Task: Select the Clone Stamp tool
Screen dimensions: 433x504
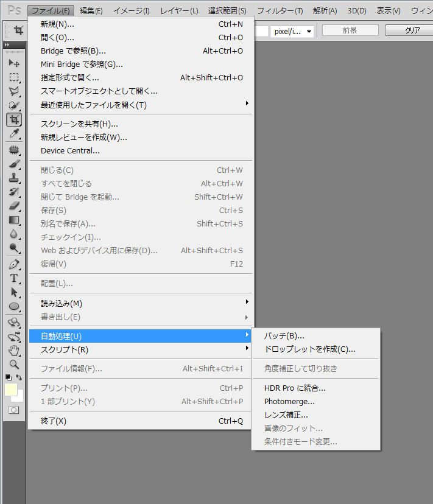Action: pyautogui.click(x=14, y=178)
